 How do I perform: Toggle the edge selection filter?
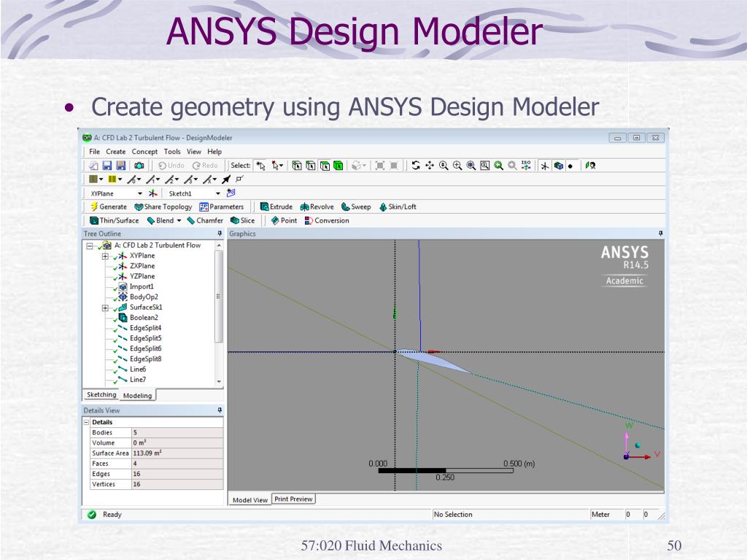[311, 166]
